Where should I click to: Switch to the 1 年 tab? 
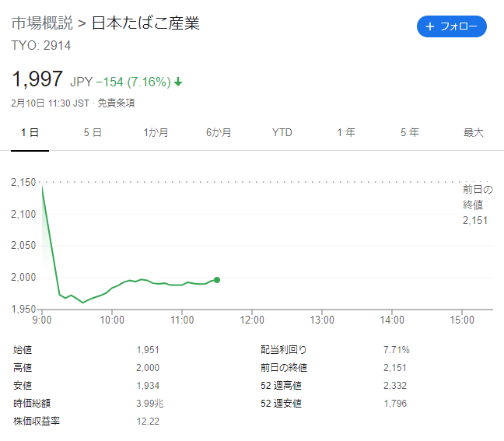[x=346, y=132]
